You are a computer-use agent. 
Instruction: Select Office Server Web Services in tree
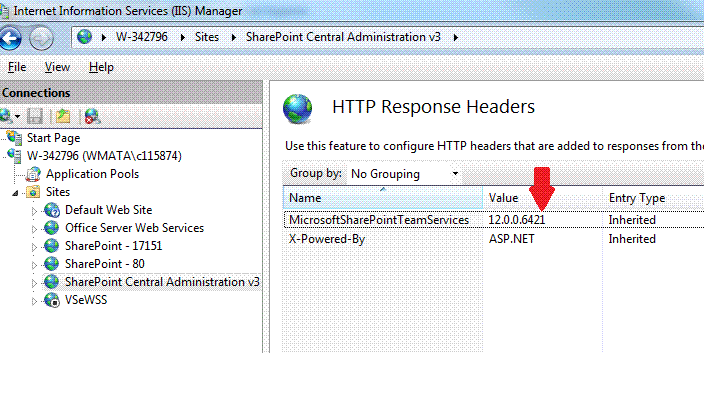[134, 228]
